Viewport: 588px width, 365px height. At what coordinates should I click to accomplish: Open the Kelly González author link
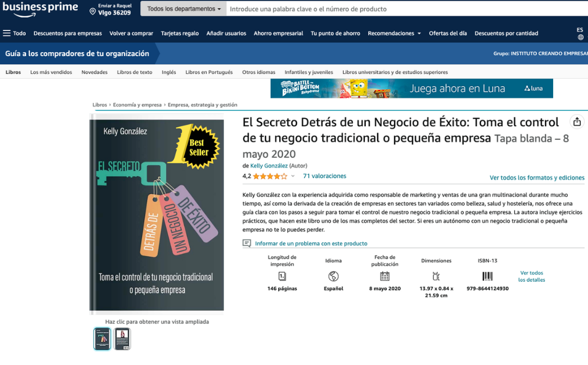coord(269,165)
